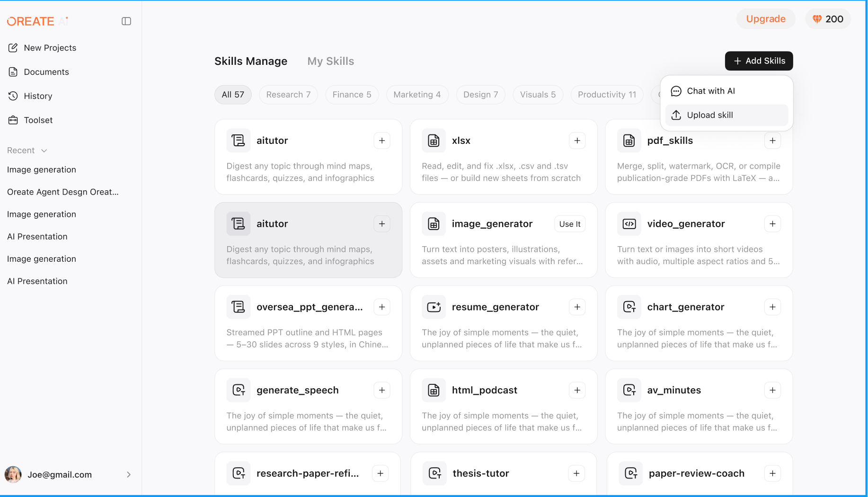The width and height of the screenshot is (868, 497).
Task: Open Oreate Agent Desgn recent project
Action: click(x=63, y=192)
